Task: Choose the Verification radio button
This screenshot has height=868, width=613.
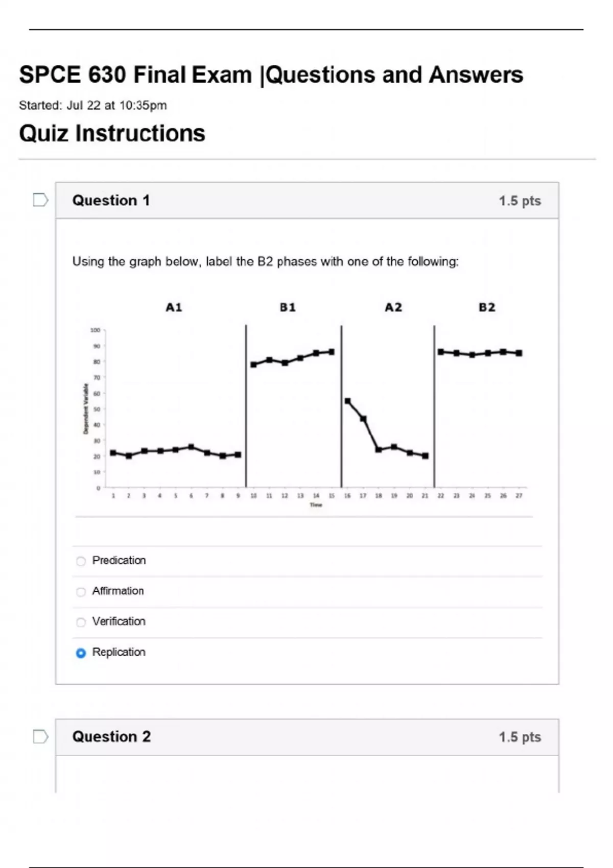Action: pos(81,622)
